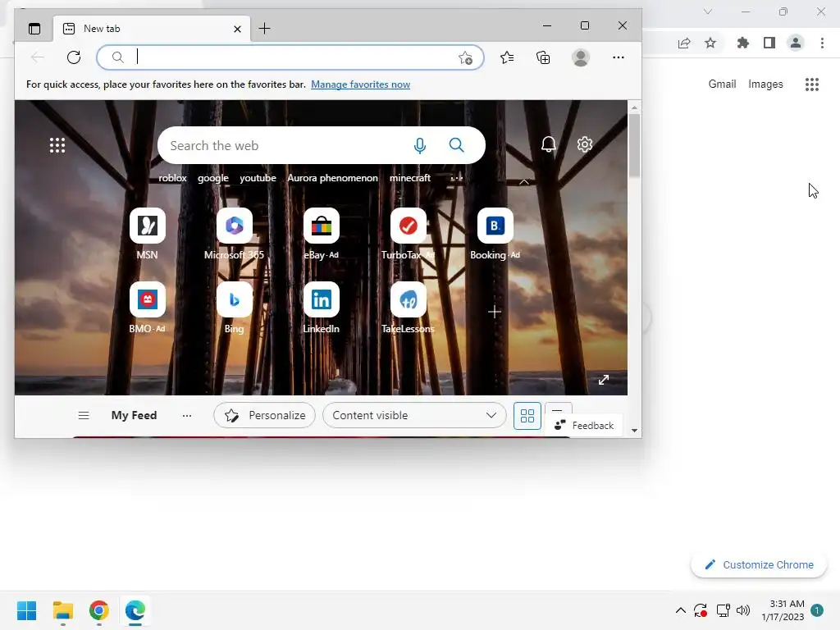Open Gmail link in Chrome window
The image size is (840, 630).
pos(722,84)
